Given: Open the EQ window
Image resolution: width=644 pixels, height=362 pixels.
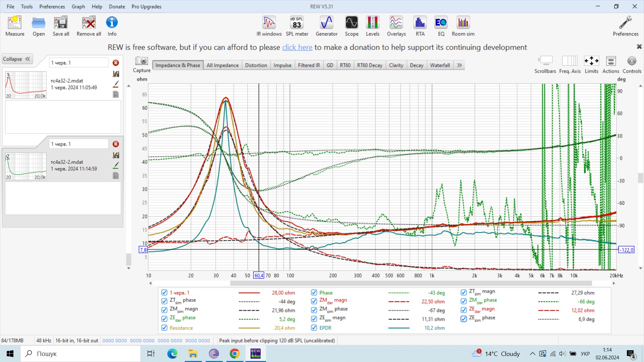Looking at the screenshot, I should pyautogui.click(x=441, y=26).
